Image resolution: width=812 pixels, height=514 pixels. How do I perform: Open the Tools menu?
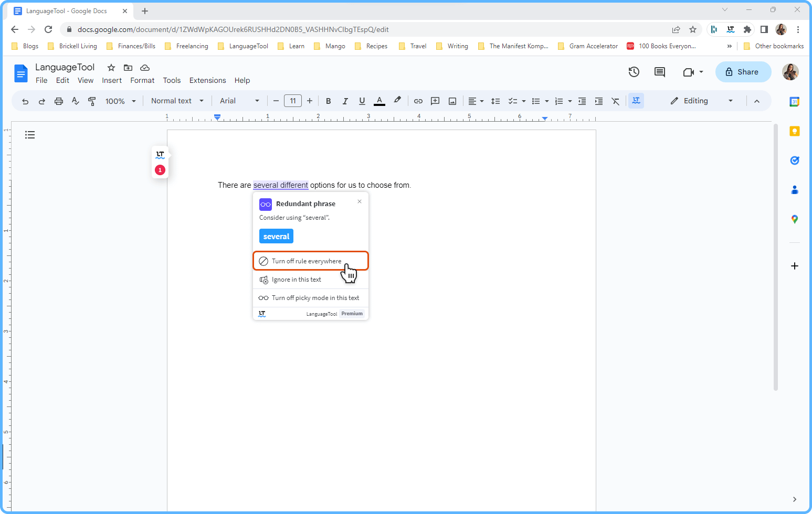pyautogui.click(x=172, y=80)
